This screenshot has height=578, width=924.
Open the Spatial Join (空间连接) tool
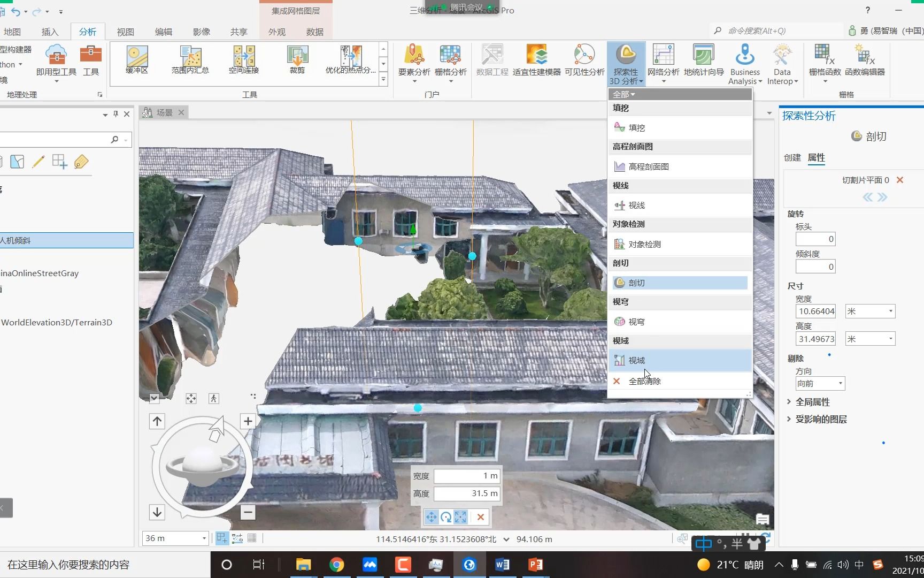click(x=244, y=60)
